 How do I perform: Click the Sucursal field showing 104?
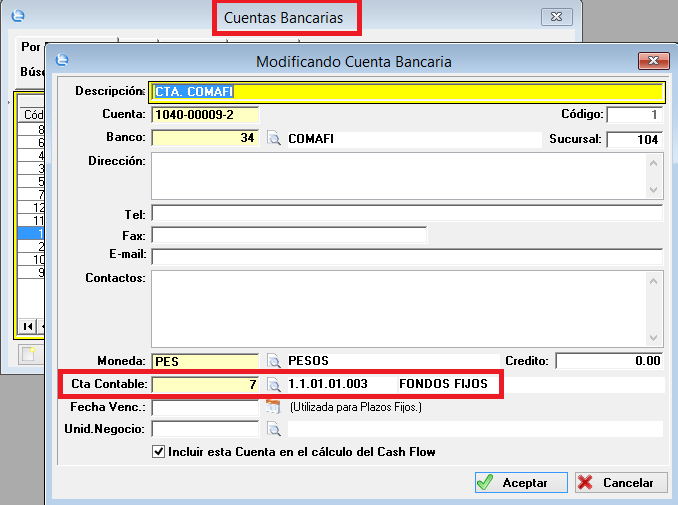pyautogui.click(x=634, y=139)
